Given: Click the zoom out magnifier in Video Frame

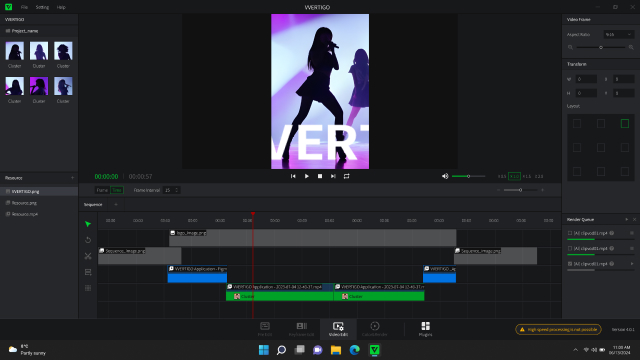Looking at the screenshot, I should 570,47.
